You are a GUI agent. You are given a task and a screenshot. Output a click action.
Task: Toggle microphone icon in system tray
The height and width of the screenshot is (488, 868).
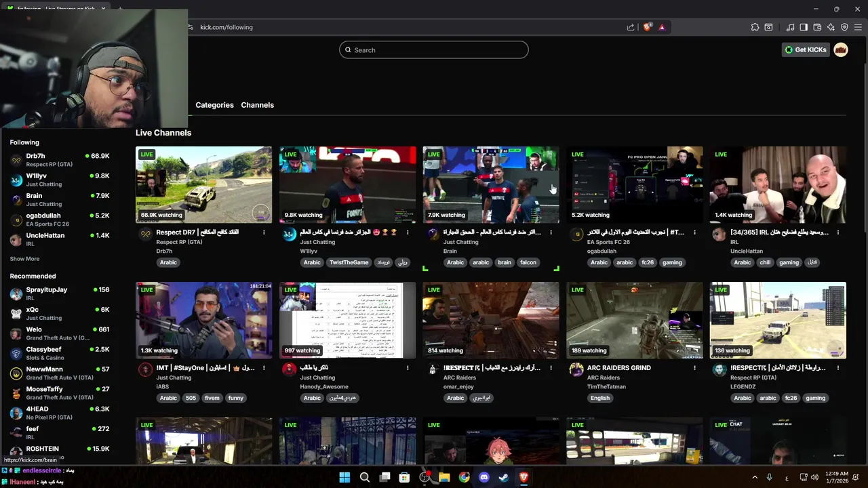[x=769, y=477]
